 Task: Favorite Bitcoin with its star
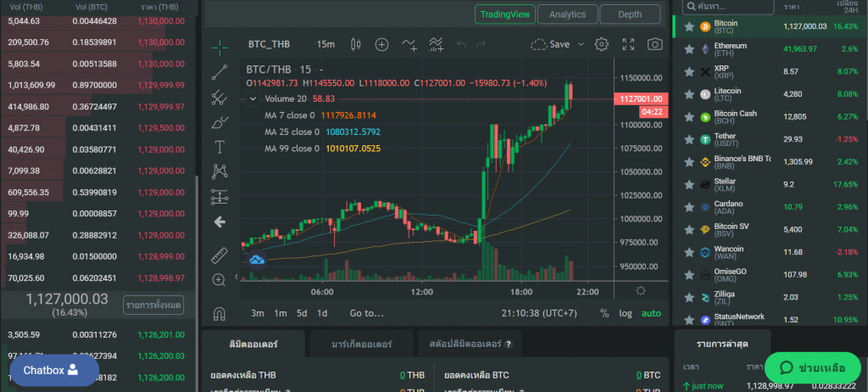click(x=689, y=26)
